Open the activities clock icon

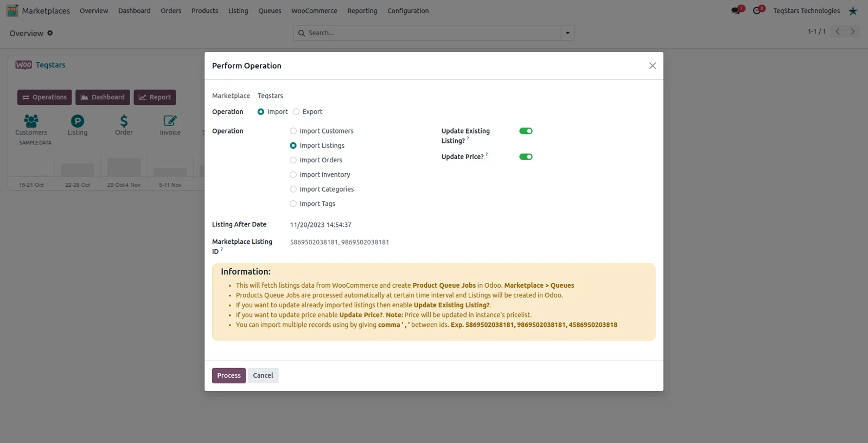[x=757, y=10]
